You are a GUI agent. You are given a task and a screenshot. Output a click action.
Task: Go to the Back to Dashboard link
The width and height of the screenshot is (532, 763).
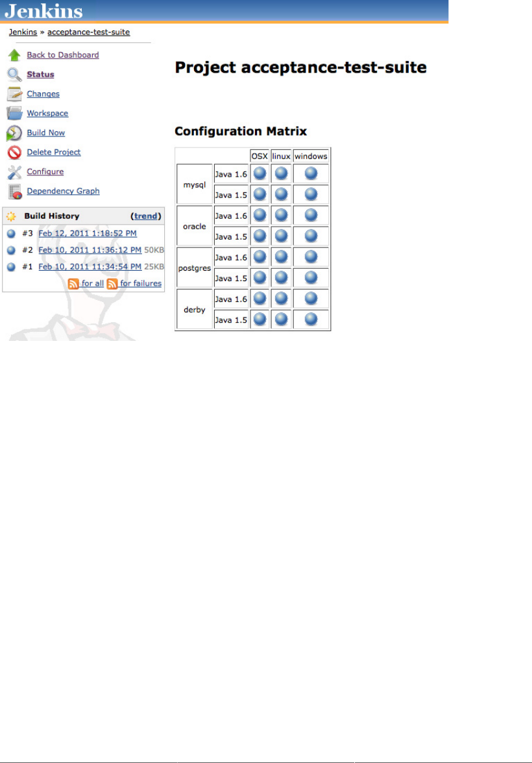[63, 55]
